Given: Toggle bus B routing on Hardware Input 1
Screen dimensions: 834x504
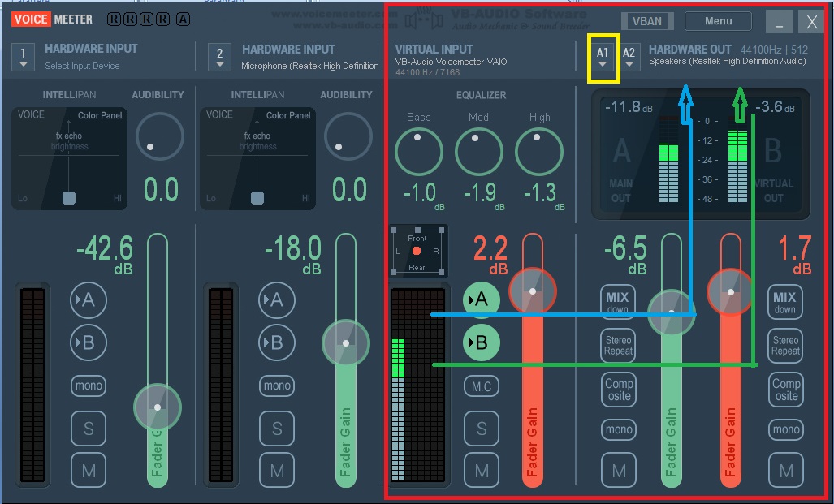Looking at the screenshot, I should tap(89, 342).
